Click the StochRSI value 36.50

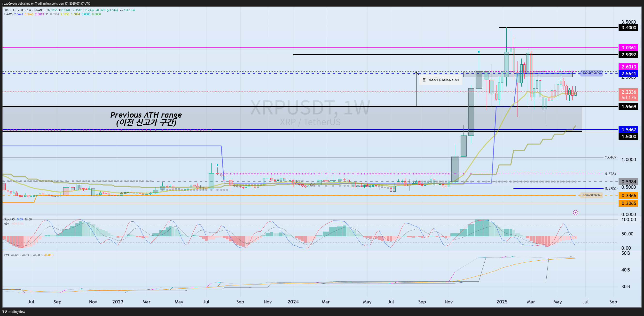(x=28, y=219)
